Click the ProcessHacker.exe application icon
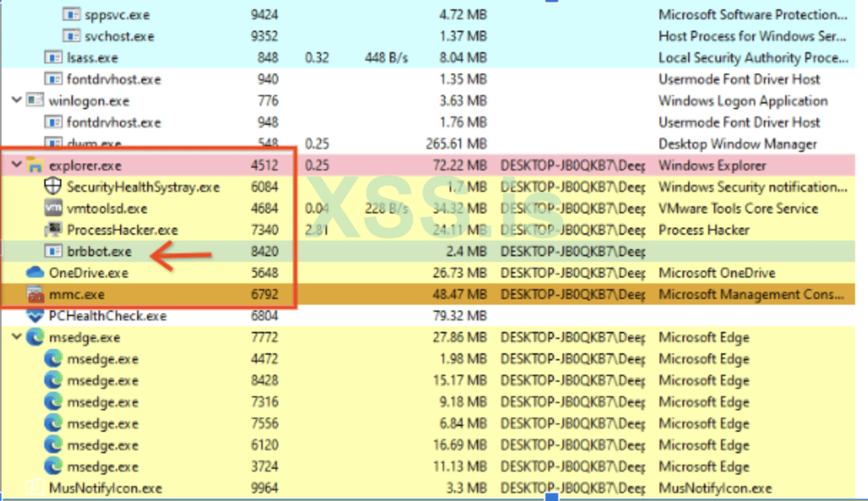Image resolution: width=868 pixels, height=501 pixels. [x=53, y=230]
